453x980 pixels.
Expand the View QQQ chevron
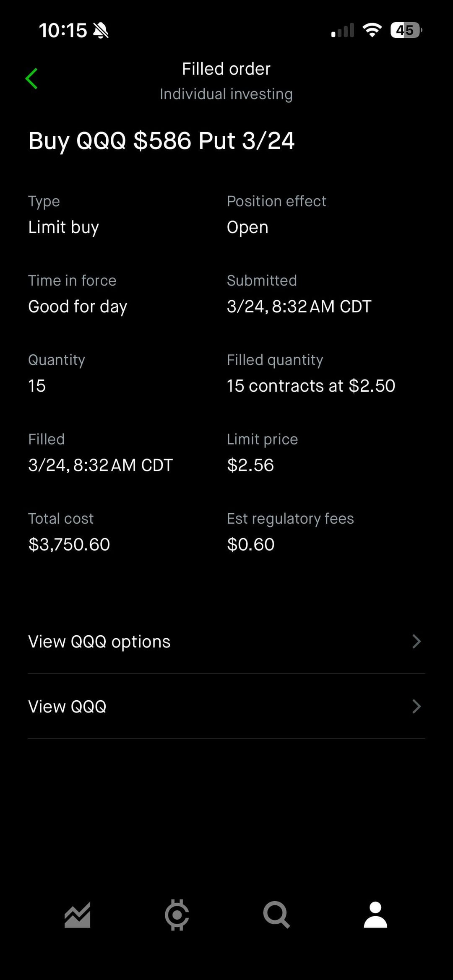[416, 706]
